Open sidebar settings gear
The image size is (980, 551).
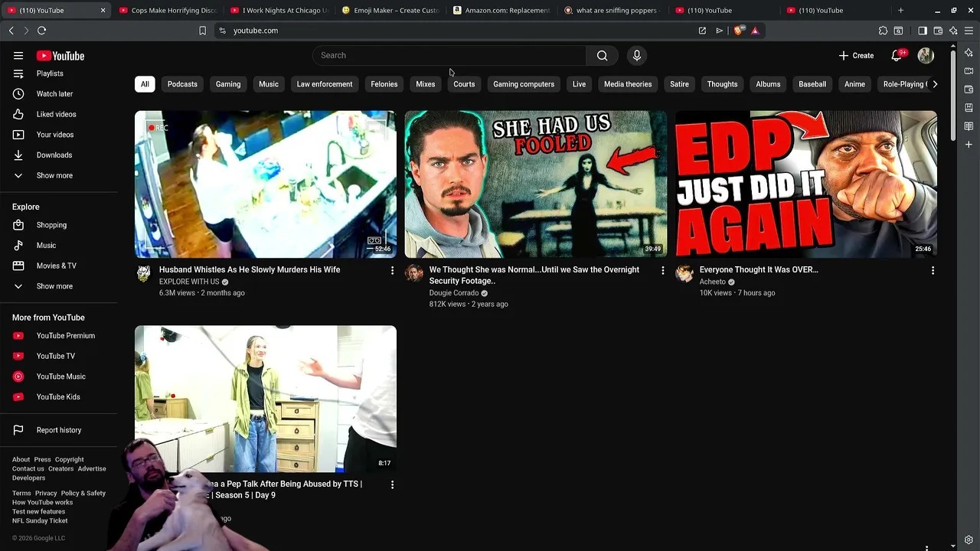pos(969,540)
